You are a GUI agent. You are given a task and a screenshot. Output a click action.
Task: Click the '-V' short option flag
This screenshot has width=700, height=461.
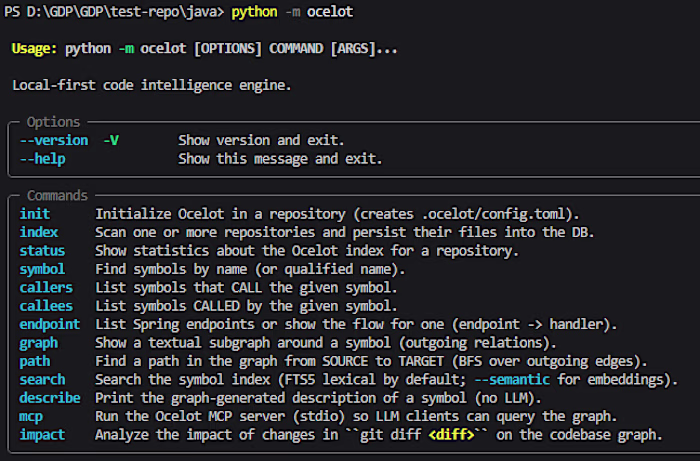click(111, 140)
